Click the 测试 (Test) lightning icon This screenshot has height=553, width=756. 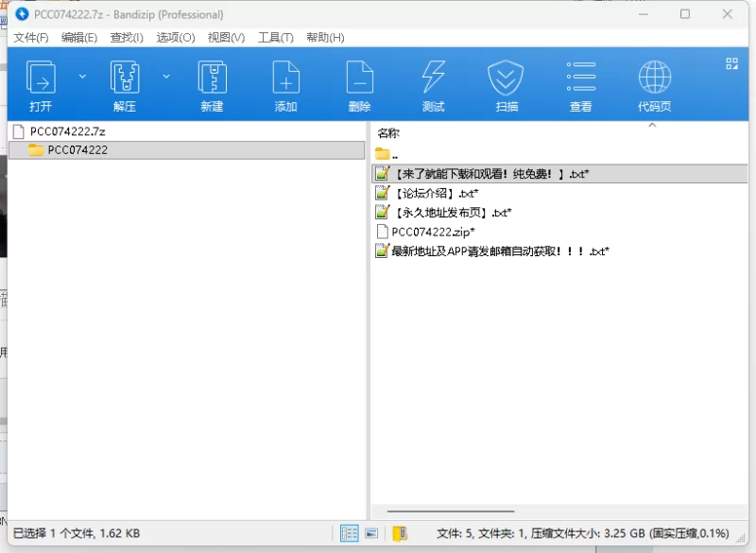pos(433,78)
